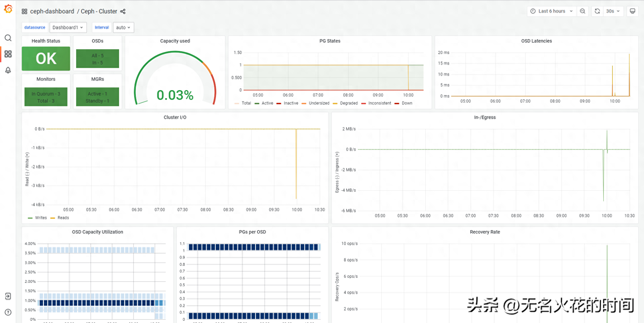Refresh the dashboard with the refresh icon
This screenshot has width=644, height=323.
(x=597, y=11)
